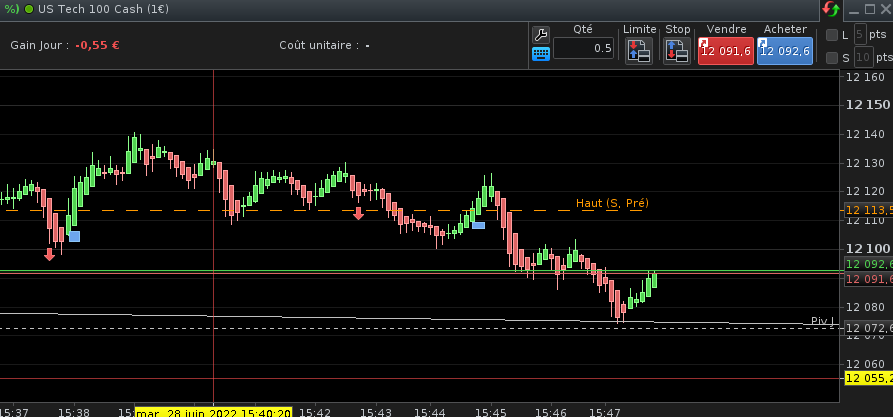Toggle the blue keyboard shortcut icon
The height and width of the screenshot is (417, 893).
click(540, 54)
